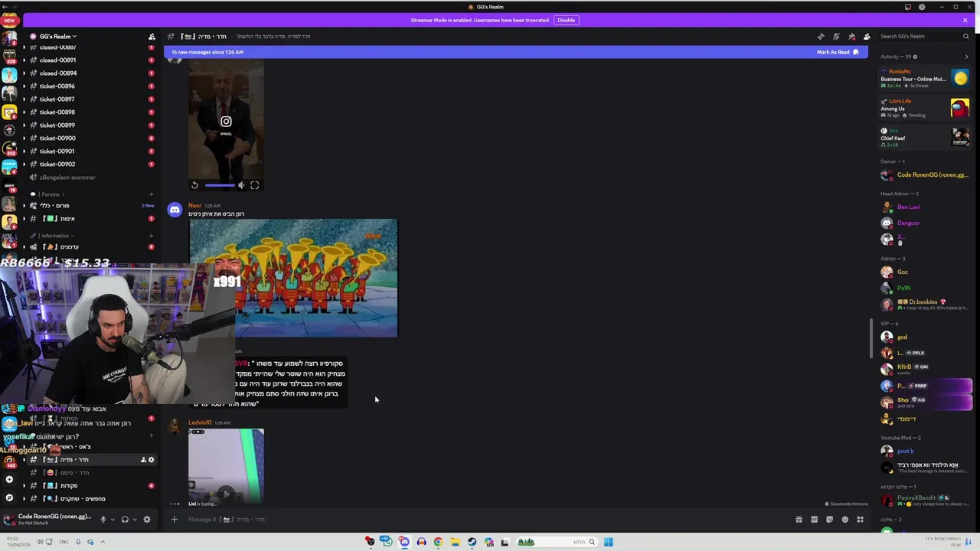Open channel closed-0887
980x551 pixels.
point(58,47)
